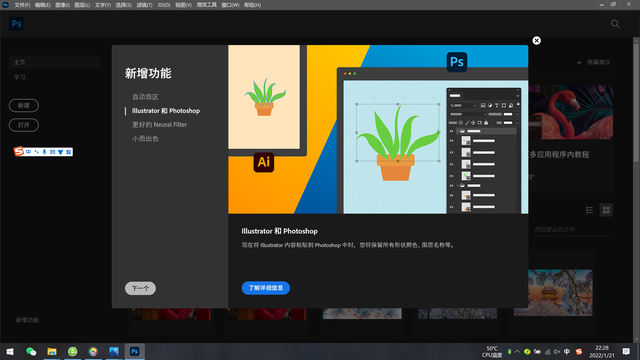Screen dimensions: 640x360
Task: Click the Ps badge in the illustration
Action: [457, 62]
